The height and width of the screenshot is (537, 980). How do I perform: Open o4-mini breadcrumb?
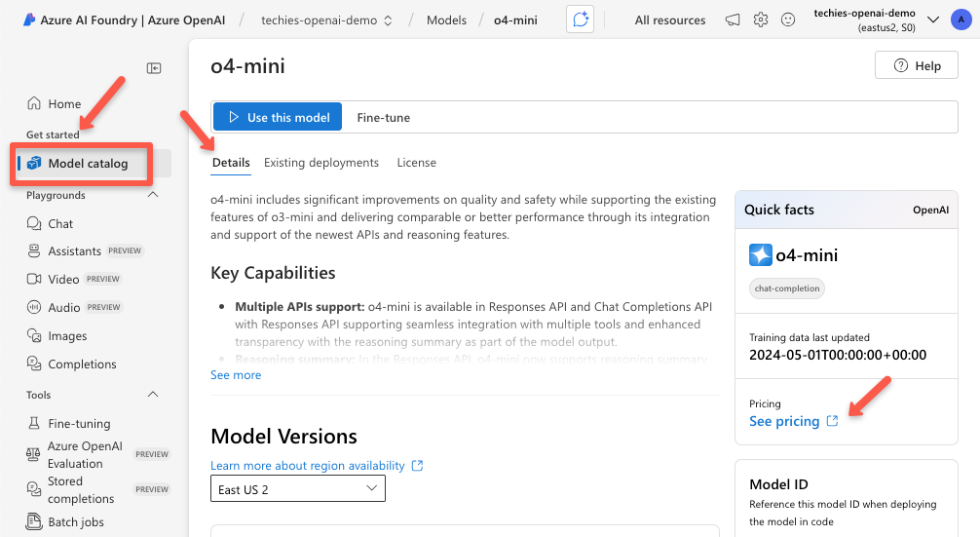click(x=515, y=20)
